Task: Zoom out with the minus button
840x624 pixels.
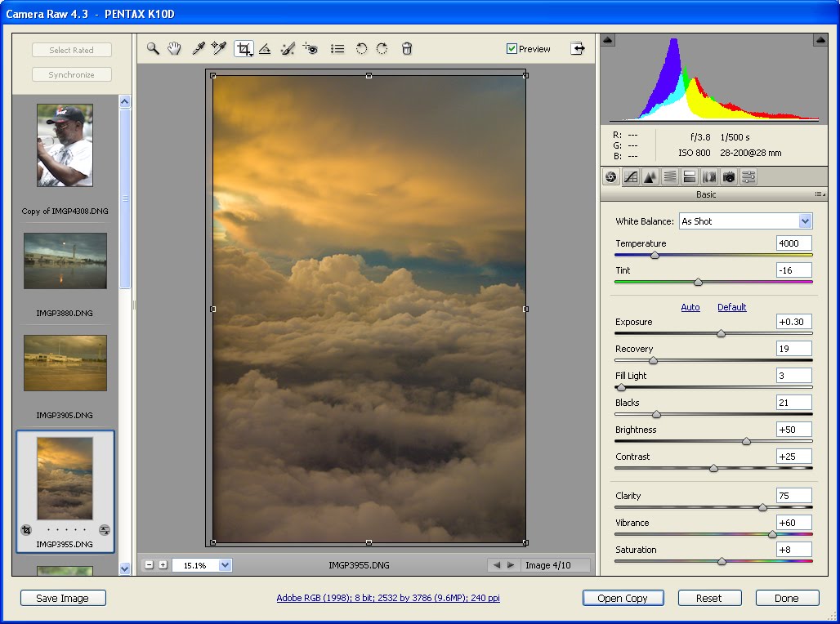Action: pyautogui.click(x=150, y=564)
